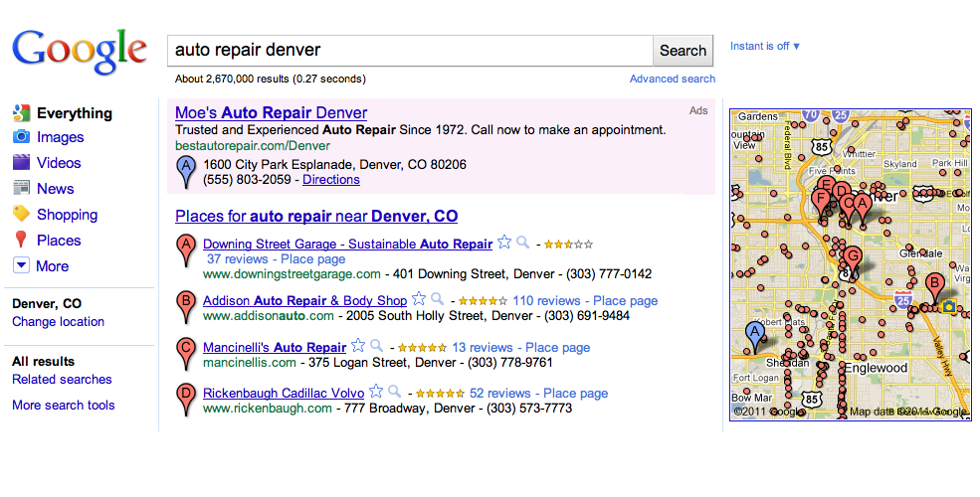
Task: Open Advanced search link
Action: coord(672,79)
